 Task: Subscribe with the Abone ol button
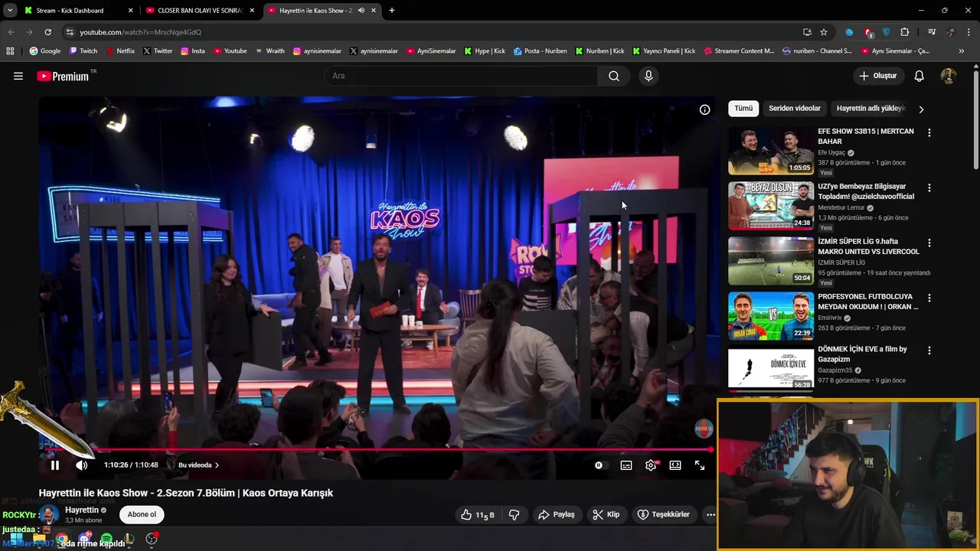tap(142, 514)
